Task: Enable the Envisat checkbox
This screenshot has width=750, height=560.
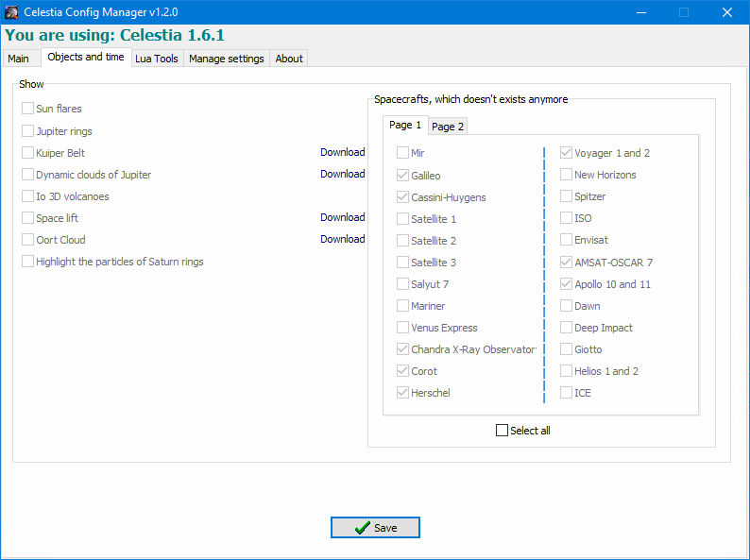Action: pyautogui.click(x=567, y=240)
